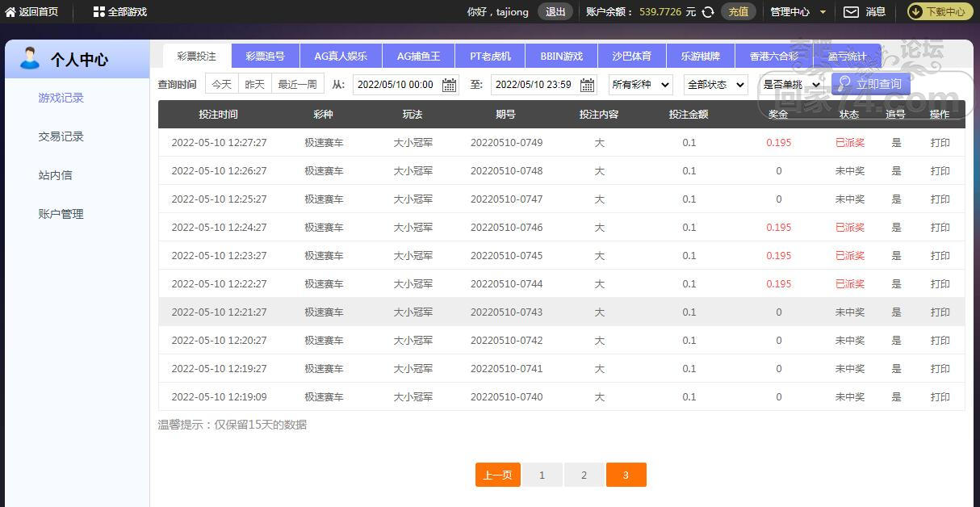Click 打印 for period 20220510-0743
980x507 pixels.
coord(940,312)
